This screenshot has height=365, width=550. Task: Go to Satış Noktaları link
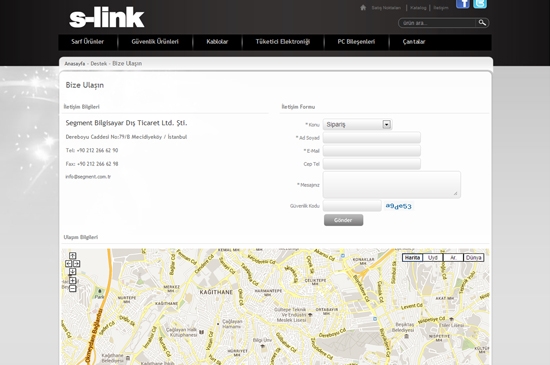point(386,8)
